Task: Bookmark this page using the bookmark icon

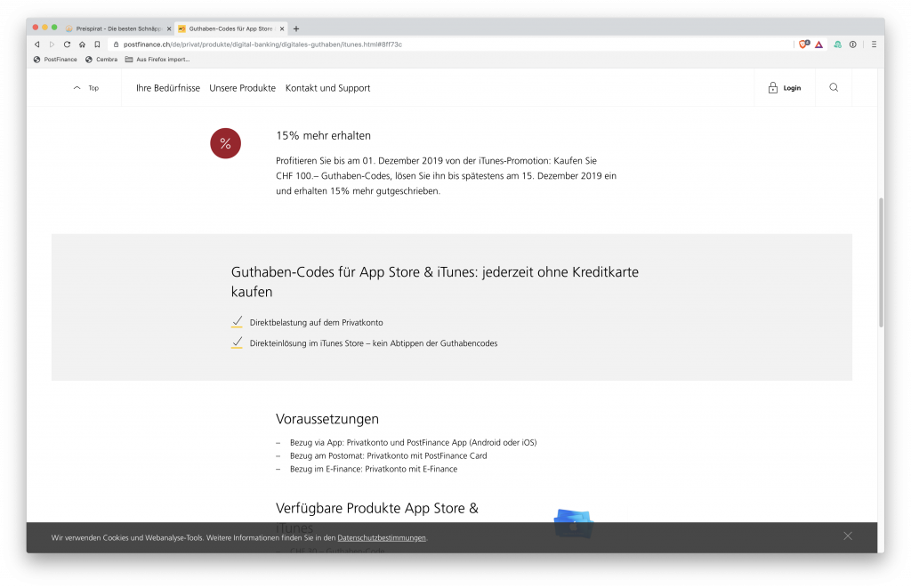Action: tap(97, 44)
